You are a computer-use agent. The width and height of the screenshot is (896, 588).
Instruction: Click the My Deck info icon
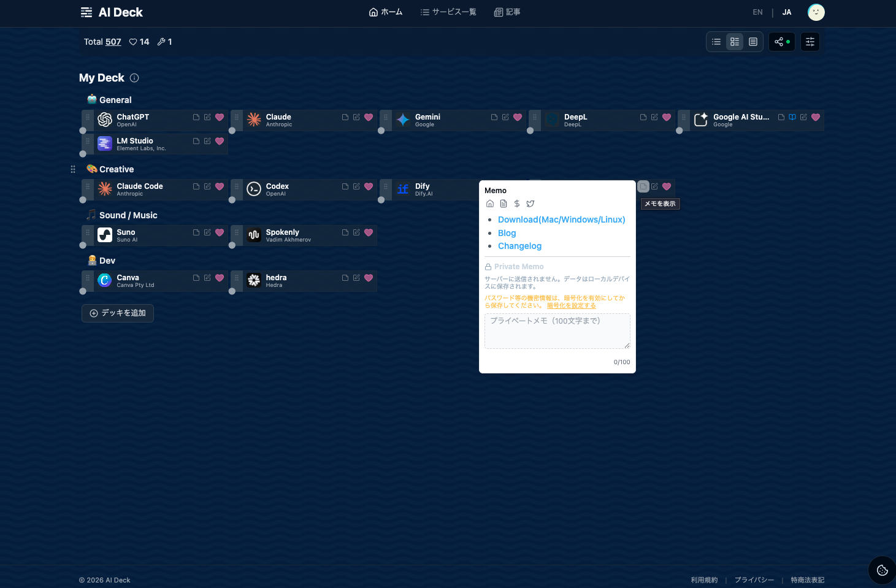pos(134,78)
